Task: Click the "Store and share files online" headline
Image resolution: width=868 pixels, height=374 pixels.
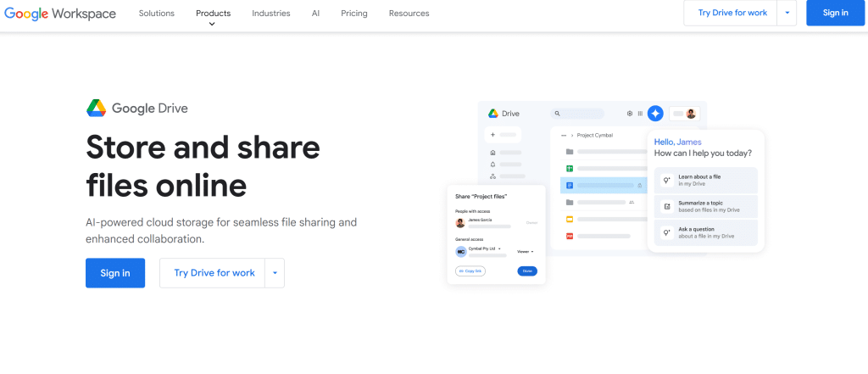Action: (x=203, y=166)
